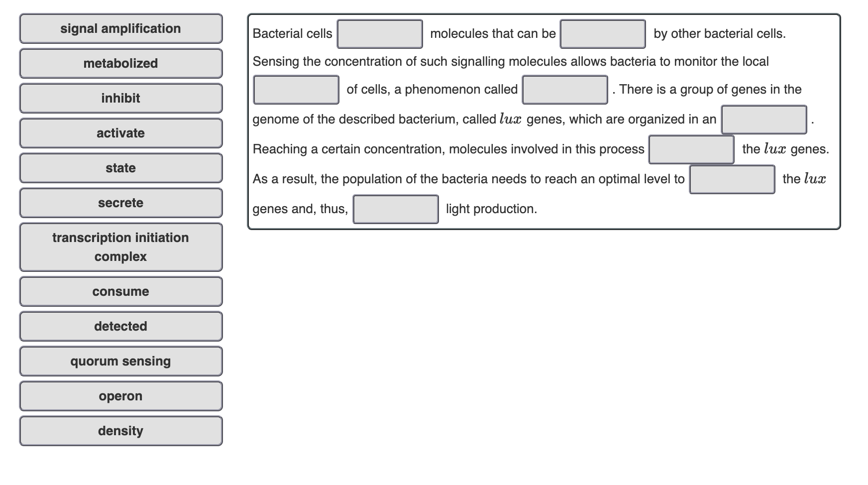Select the 'operon' word tile
This screenshot has height=485, width=868.
(120, 396)
